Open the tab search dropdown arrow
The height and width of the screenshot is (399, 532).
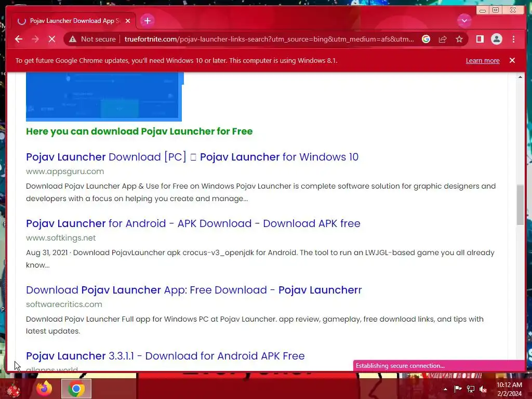(x=464, y=21)
